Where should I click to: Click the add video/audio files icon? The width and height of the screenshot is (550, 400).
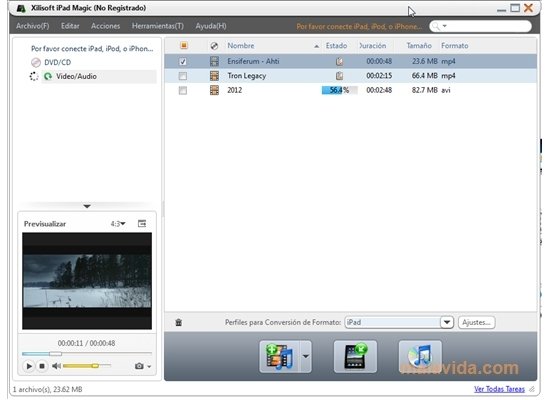(x=279, y=356)
